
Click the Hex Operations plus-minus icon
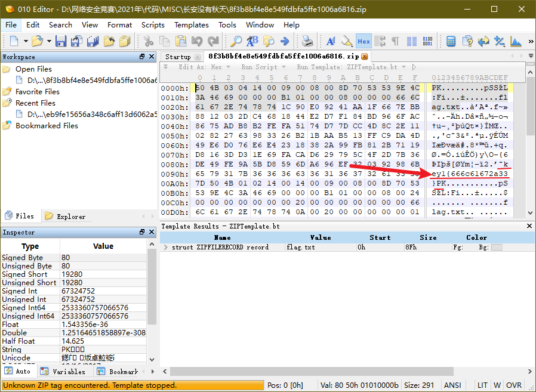(500, 41)
